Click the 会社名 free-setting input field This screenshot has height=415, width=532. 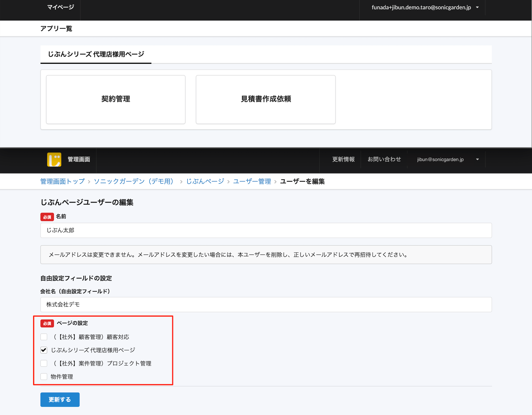click(x=266, y=305)
